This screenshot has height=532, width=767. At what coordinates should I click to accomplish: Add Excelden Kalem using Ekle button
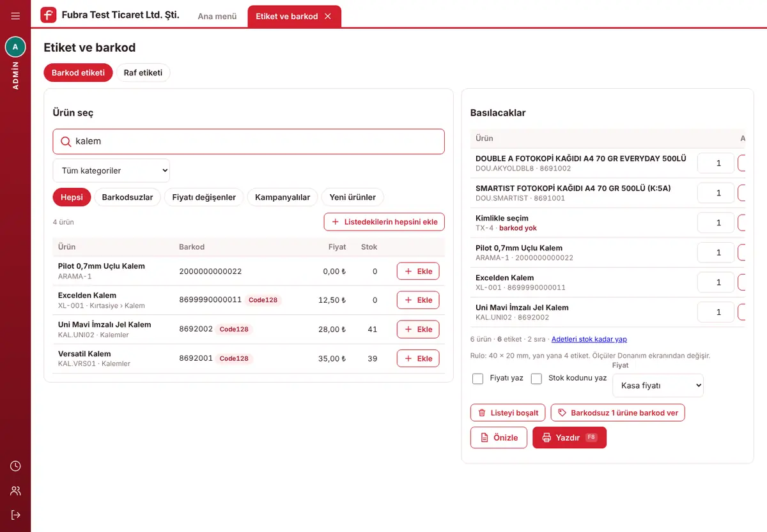pyautogui.click(x=418, y=300)
